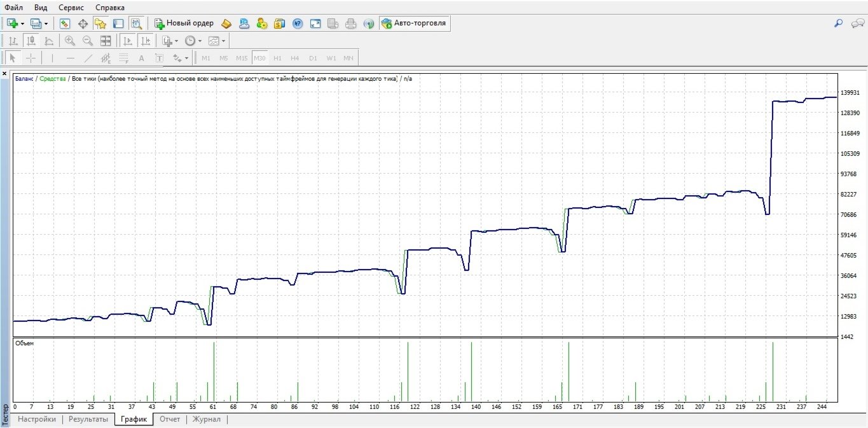This screenshot has height=428, width=868.
Task: Click the arrows objects icon
Action: pyautogui.click(x=177, y=58)
